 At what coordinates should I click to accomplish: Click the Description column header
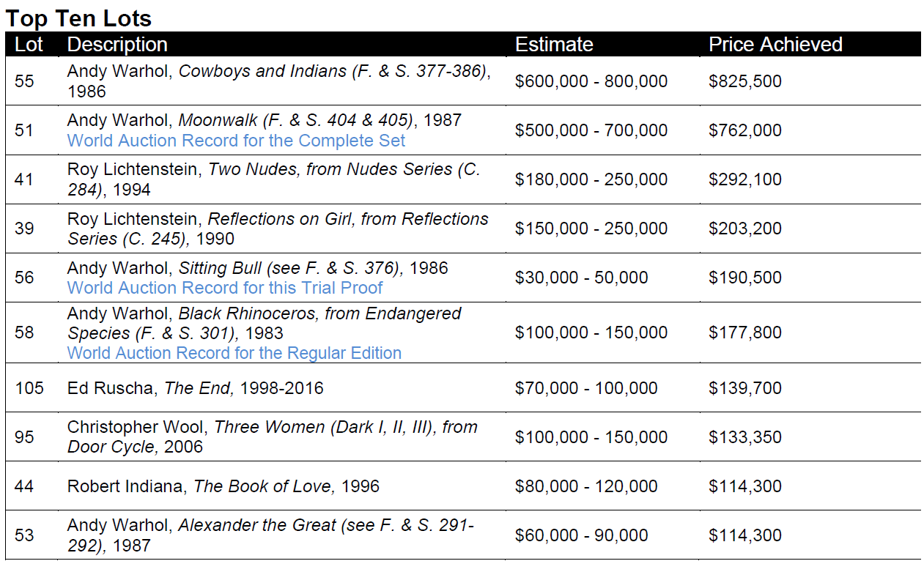pos(117,45)
